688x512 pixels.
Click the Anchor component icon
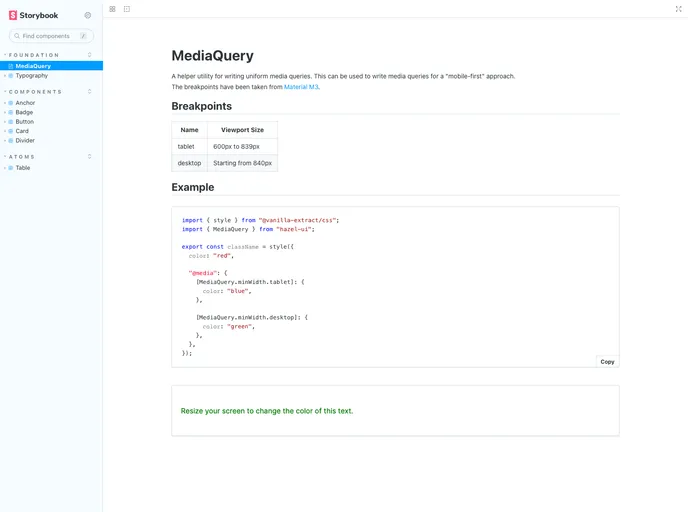pyautogui.click(x=11, y=103)
